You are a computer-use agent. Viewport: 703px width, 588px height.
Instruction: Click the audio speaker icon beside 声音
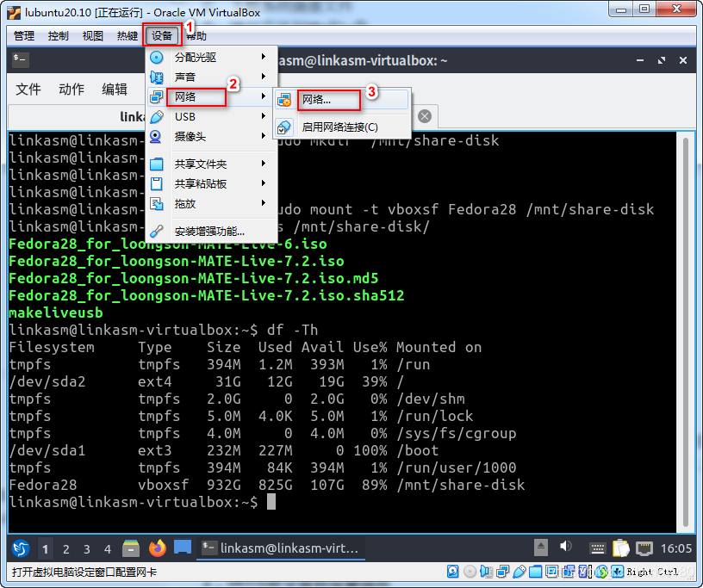tap(157, 77)
